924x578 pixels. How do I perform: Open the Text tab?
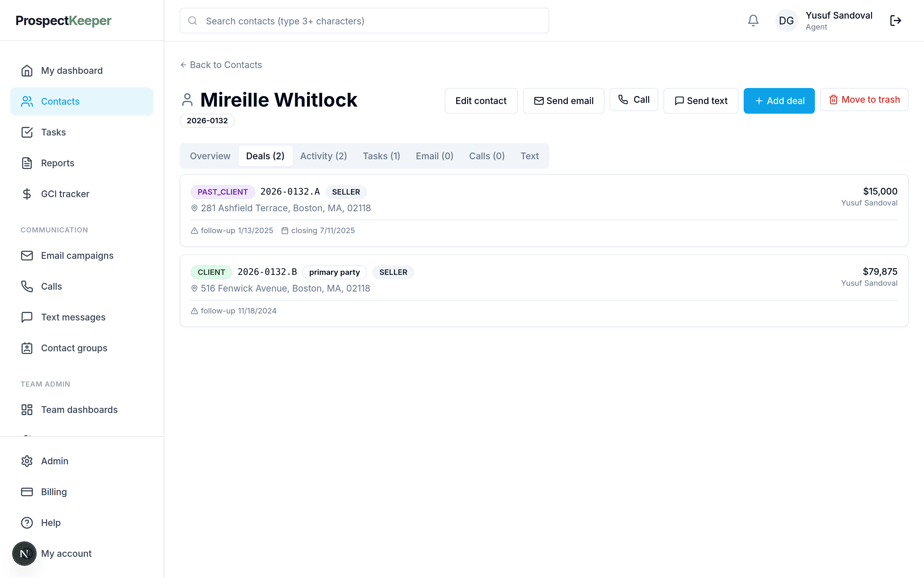[x=530, y=156]
